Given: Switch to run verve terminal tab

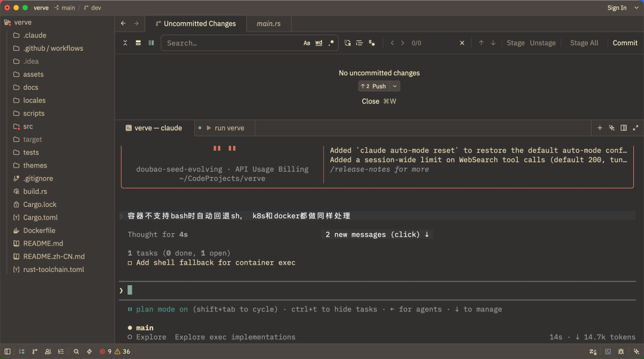Looking at the screenshot, I should click(224, 128).
